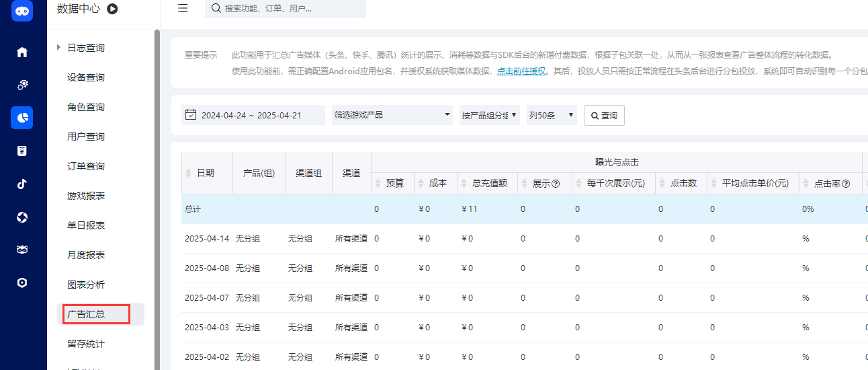The width and height of the screenshot is (868, 370).
Task: Open 月度报表 menu item
Action: (x=86, y=255)
